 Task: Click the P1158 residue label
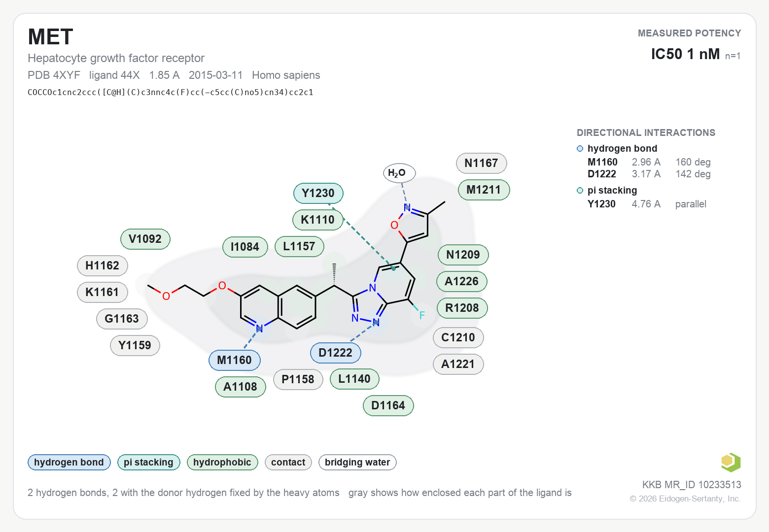click(x=298, y=379)
